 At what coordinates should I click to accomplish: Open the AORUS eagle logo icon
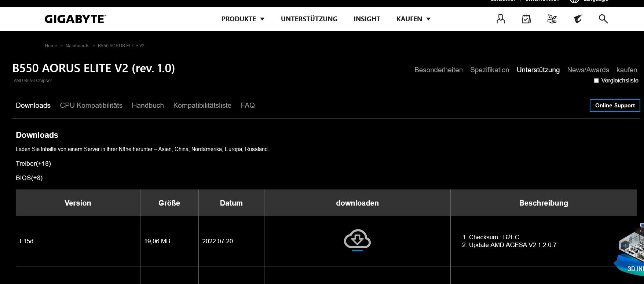pos(578,19)
